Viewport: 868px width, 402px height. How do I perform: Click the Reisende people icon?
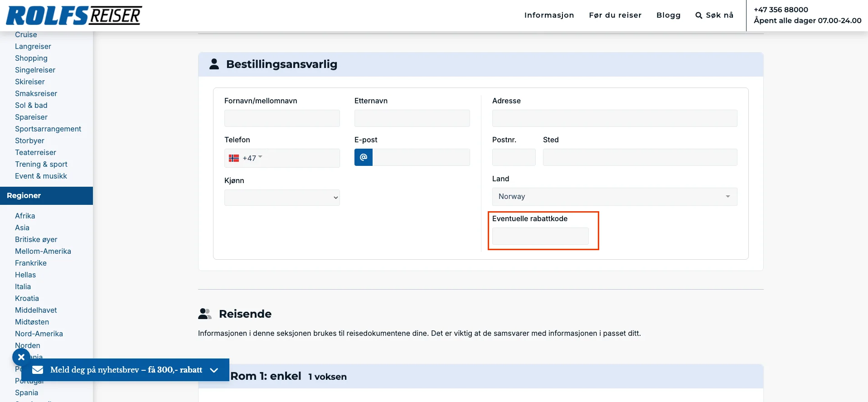(x=205, y=314)
